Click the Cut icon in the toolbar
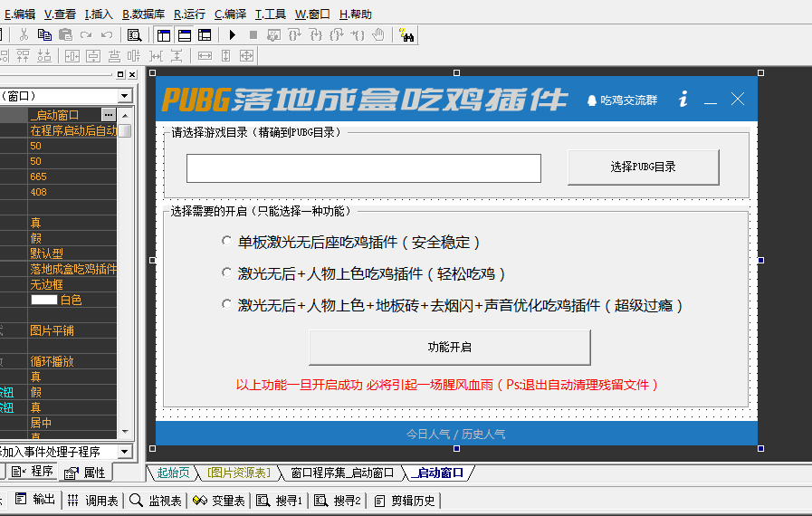Image resolution: width=812 pixels, height=516 pixels. (24, 34)
